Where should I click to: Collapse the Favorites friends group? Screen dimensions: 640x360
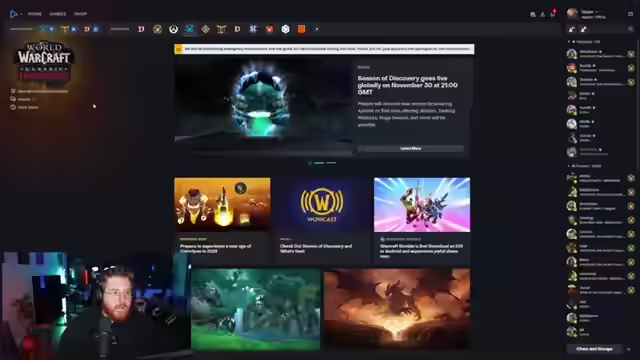click(x=569, y=42)
